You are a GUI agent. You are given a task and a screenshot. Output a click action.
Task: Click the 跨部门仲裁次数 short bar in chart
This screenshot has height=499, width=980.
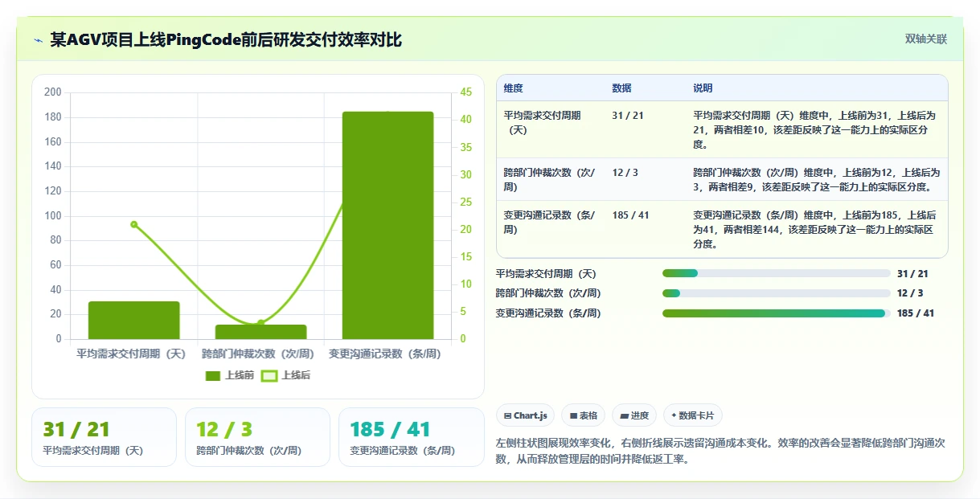(260, 332)
